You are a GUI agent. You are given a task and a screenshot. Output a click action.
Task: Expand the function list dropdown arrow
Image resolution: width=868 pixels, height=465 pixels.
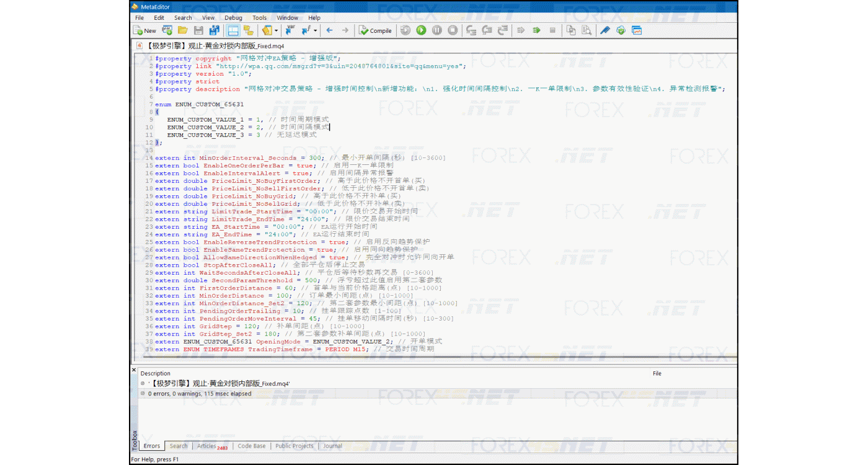316,31
